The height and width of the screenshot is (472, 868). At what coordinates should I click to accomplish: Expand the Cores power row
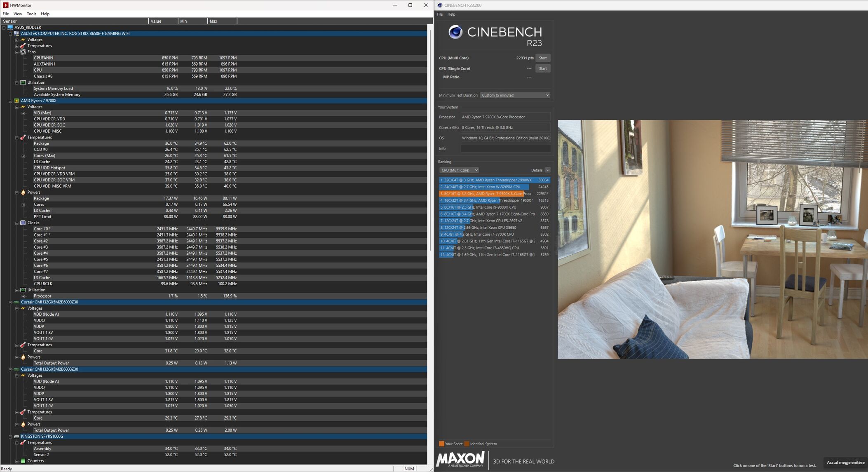tap(23, 205)
